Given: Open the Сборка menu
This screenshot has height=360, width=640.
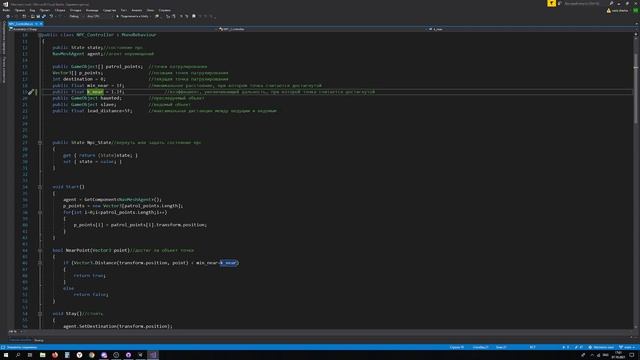Looking at the screenshot, I should 60,10.
